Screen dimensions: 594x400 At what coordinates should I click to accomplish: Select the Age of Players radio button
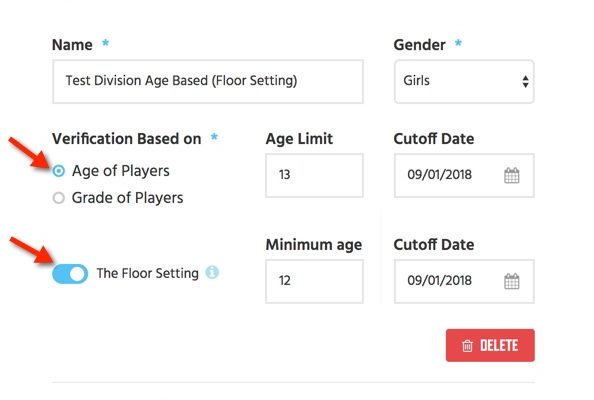pyautogui.click(x=59, y=171)
